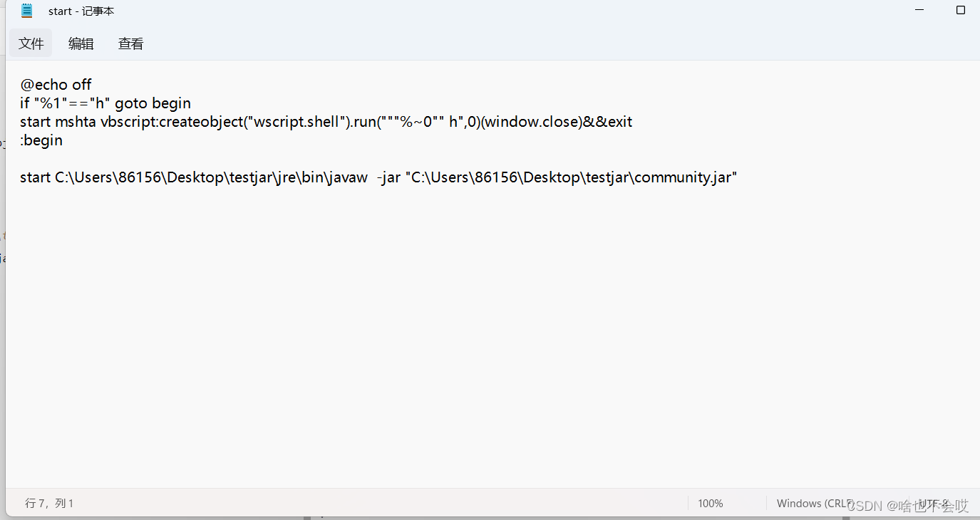Click the line 'if "%1"=="h" goto begin'

click(105, 103)
